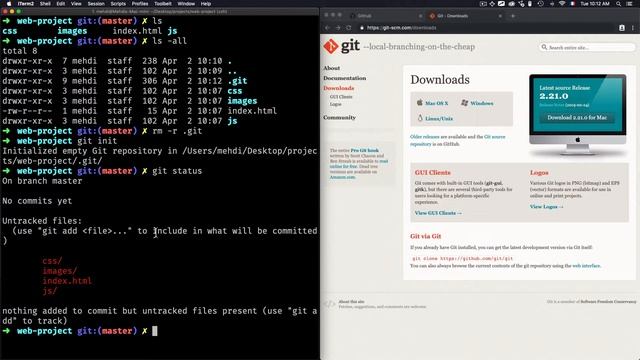Click 'css/' in untracked files list
Viewport: 640px width, 360px height.
coord(52,261)
